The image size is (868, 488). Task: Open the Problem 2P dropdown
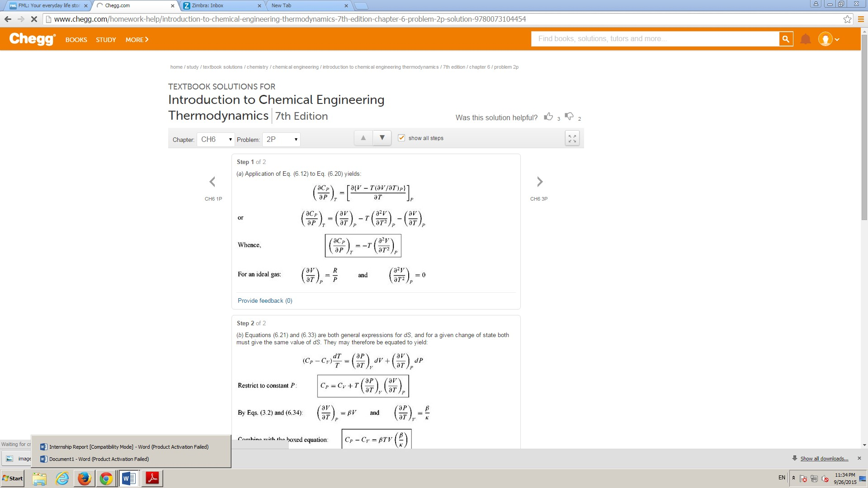click(x=281, y=139)
